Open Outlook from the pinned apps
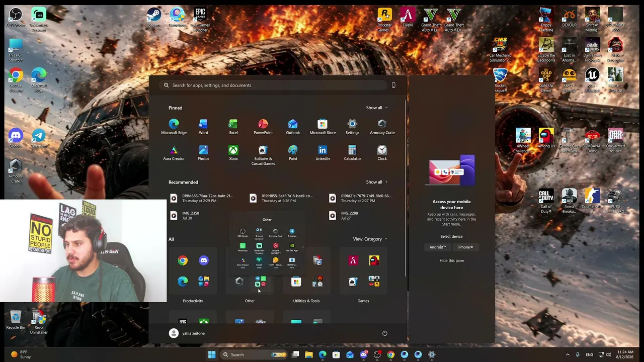Viewport: 644px width, 362px height. 293,127
